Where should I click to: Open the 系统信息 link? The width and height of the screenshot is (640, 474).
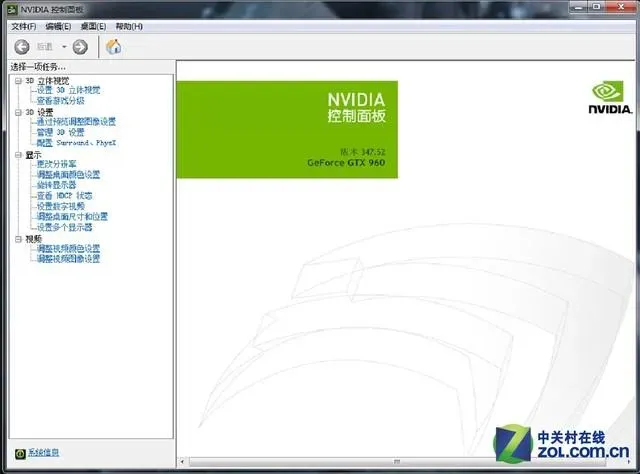tap(43, 452)
